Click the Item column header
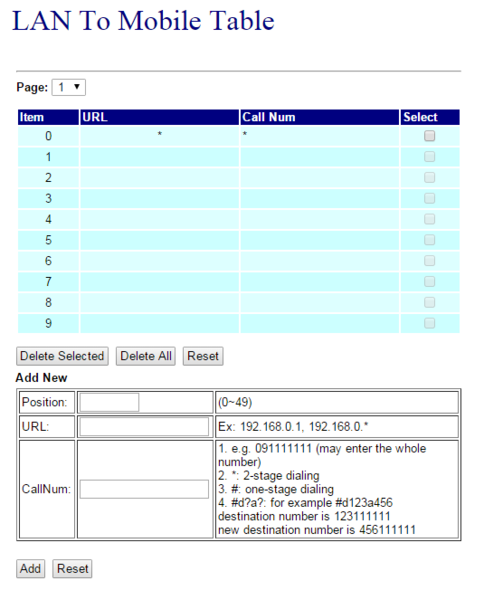484x600 pixels. [x=48, y=117]
